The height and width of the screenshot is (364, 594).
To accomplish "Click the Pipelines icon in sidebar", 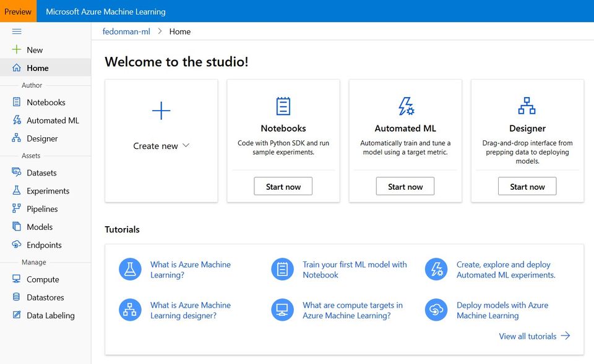I will point(16,208).
